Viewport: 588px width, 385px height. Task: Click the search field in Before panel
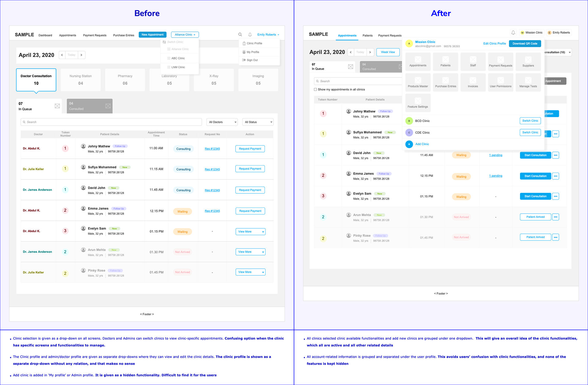pyautogui.click(x=111, y=122)
